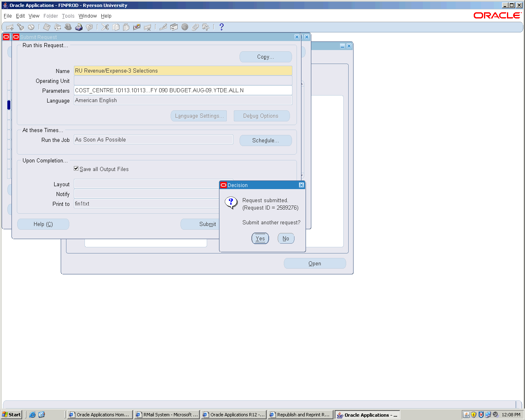This screenshot has width=525, height=420.
Task: Click into the Parameters field
Action: pos(183,90)
